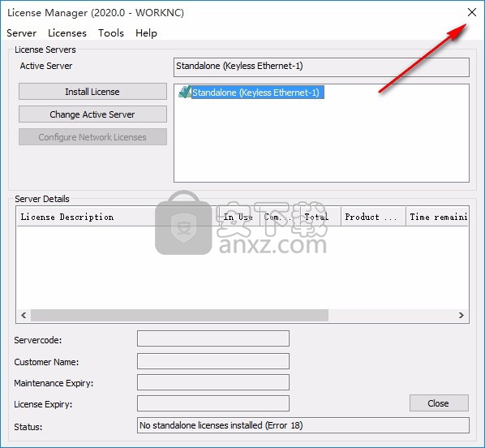Click the left scroll arrow in Server Details
Image resolution: width=485 pixels, height=448 pixels.
pyautogui.click(x=24, y=315)
